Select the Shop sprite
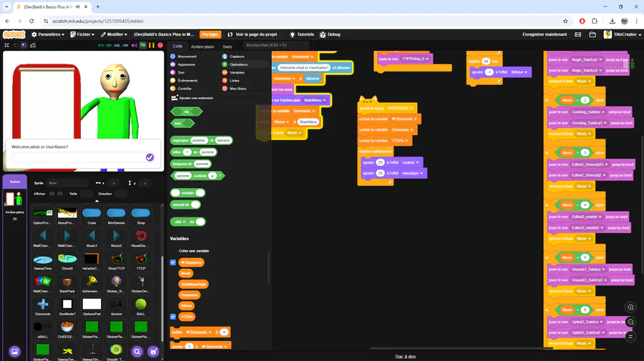644x361 pixels. [141, 216]
